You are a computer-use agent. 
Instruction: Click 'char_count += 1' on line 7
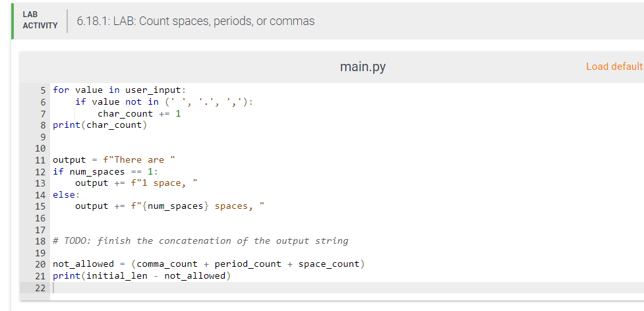(139, 113)
